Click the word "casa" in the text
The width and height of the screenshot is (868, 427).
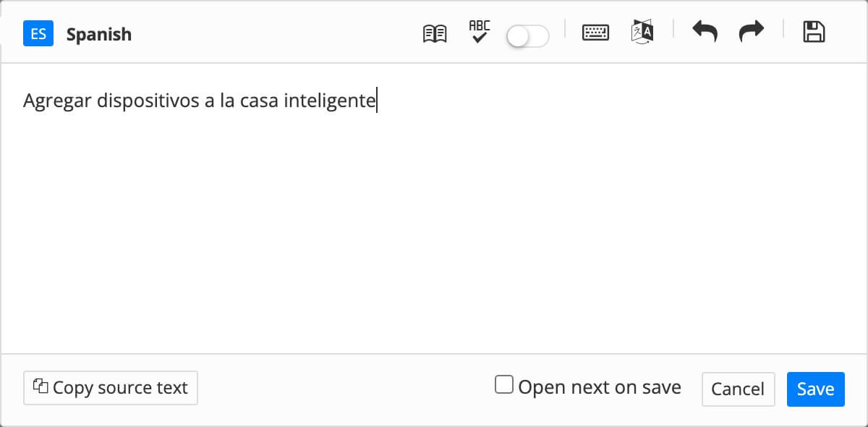(x=259, y=101)
